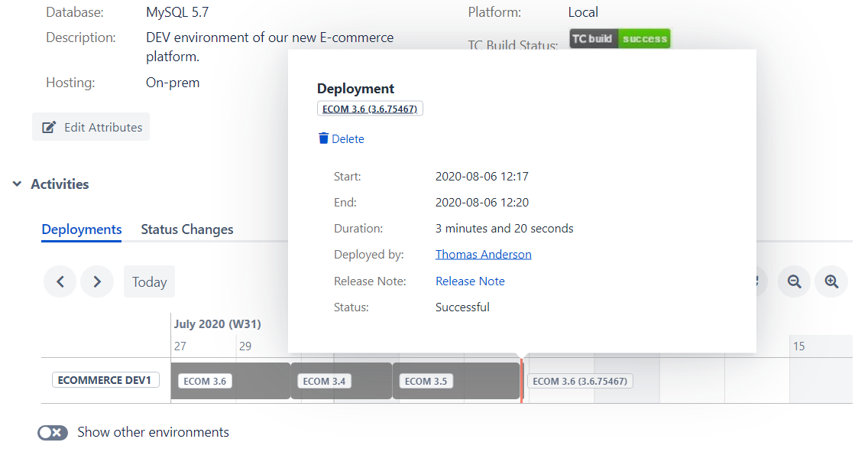Click the TC build success badge
868x465 pixels.
point(619,38)
